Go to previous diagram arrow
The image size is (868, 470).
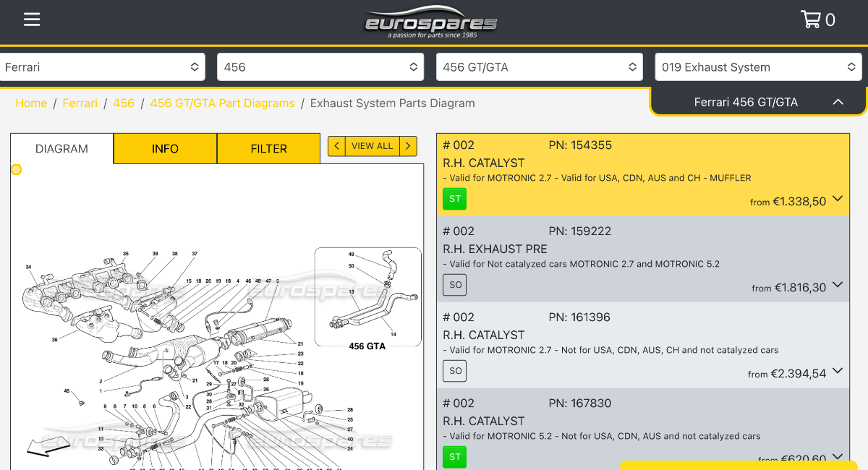[x=336, y=146]
